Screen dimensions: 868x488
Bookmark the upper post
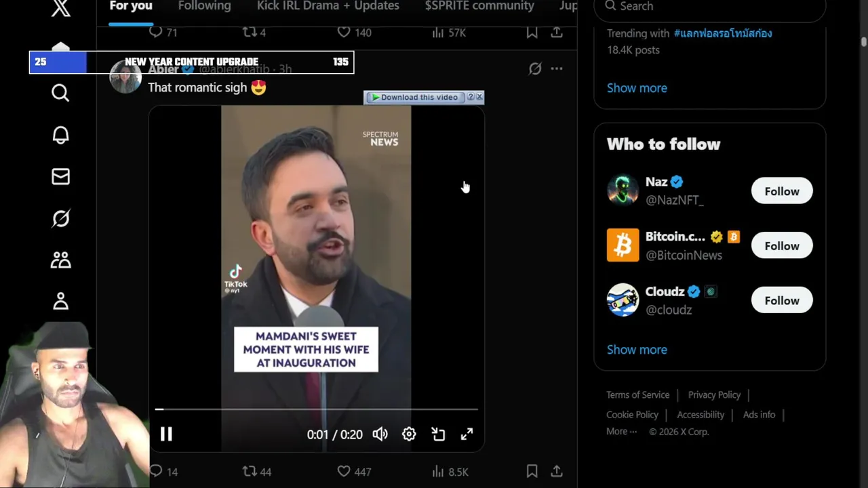(x=532, y=32)
